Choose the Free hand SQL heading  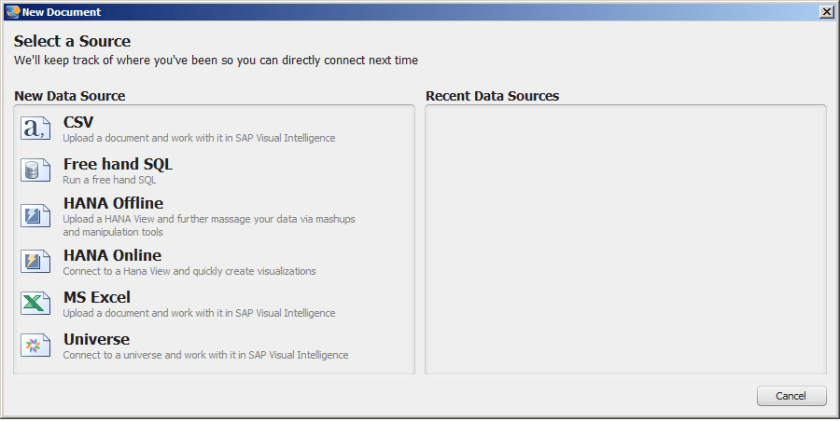[x=110, y=164]
